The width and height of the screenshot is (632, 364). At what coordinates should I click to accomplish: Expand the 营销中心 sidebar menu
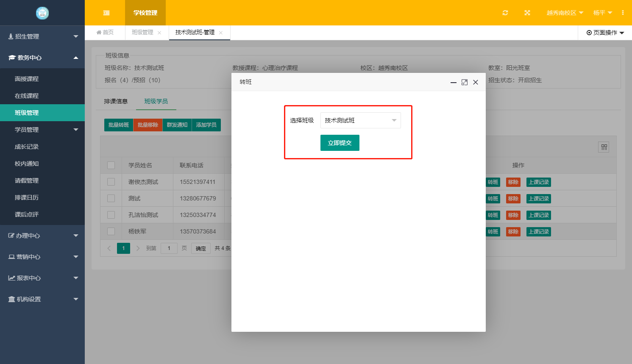click(x=42, y=257)
